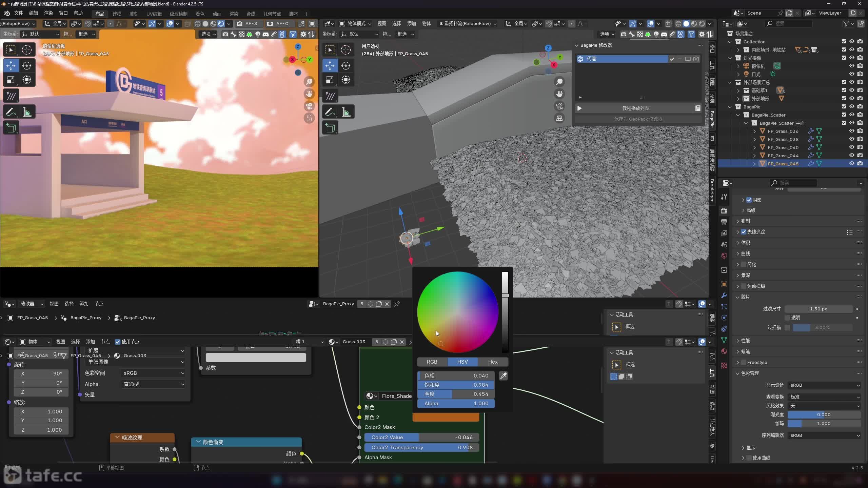Toggle the 光线追踪 checkbox

pyautogui.click(x=744, y=232)
